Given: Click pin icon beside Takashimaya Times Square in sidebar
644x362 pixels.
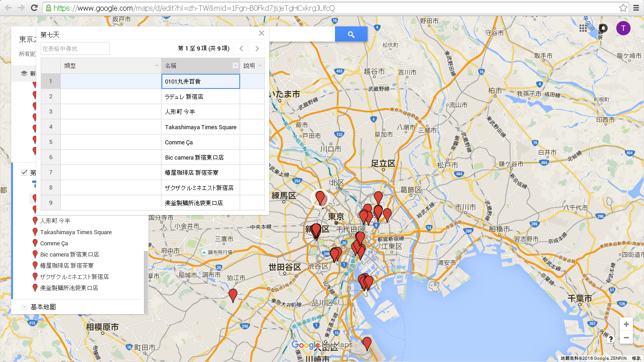Looking at the screenshot, I should [35, 232].
